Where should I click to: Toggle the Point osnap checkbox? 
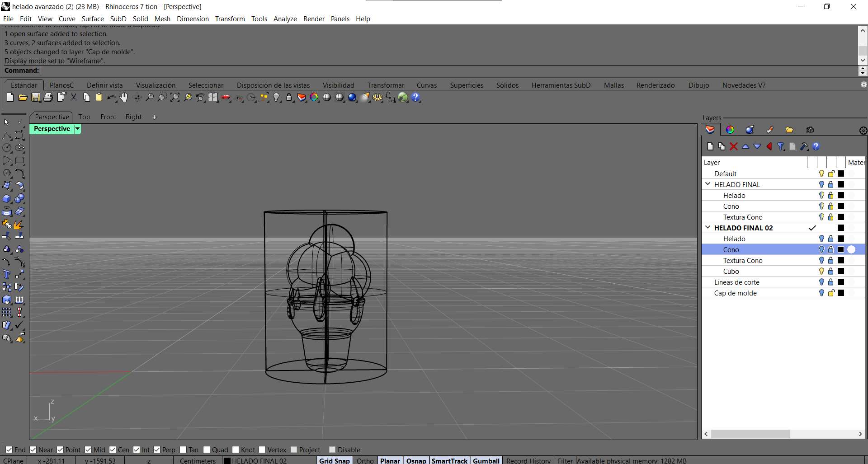60,450
